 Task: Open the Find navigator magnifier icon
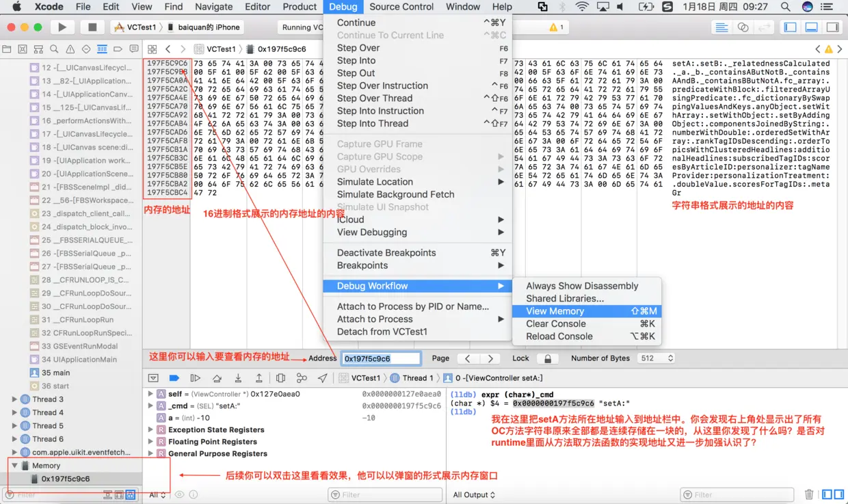click(55, 49)
